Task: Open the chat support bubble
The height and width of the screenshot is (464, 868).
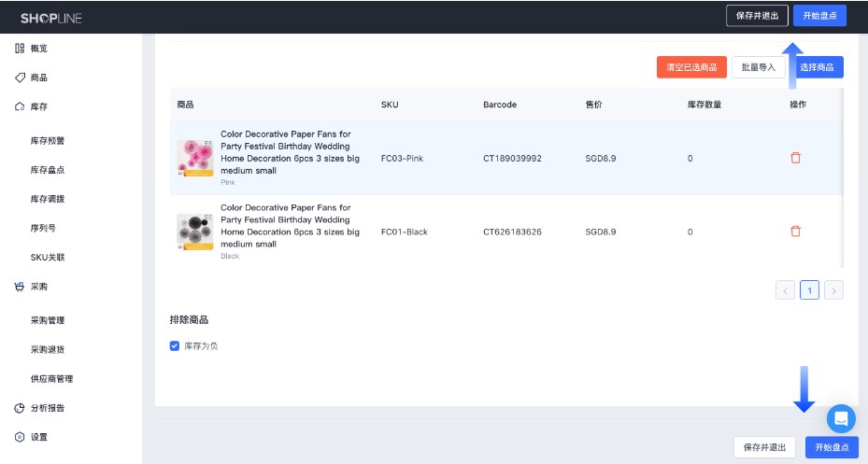Action: pyautogui.click(x=841, y=418)
